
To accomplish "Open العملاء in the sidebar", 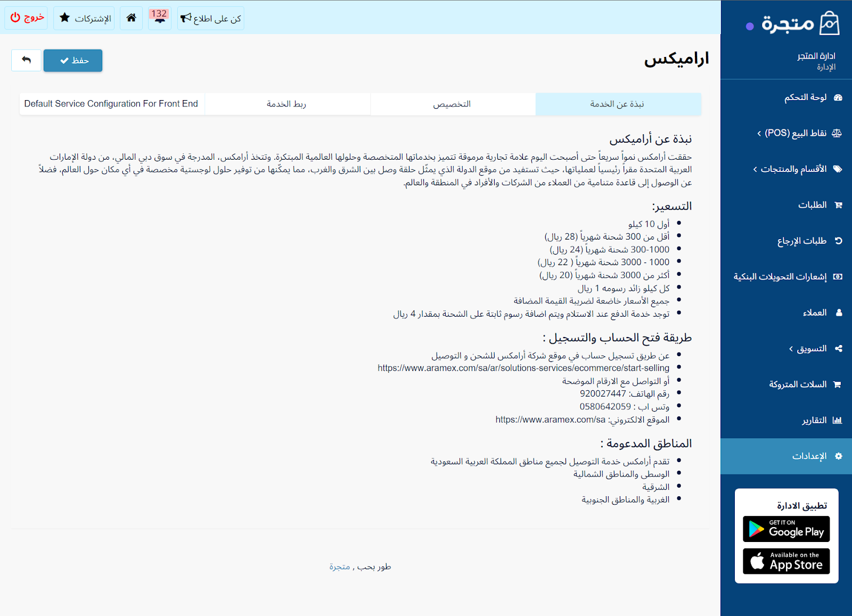I will pos(787,313).
